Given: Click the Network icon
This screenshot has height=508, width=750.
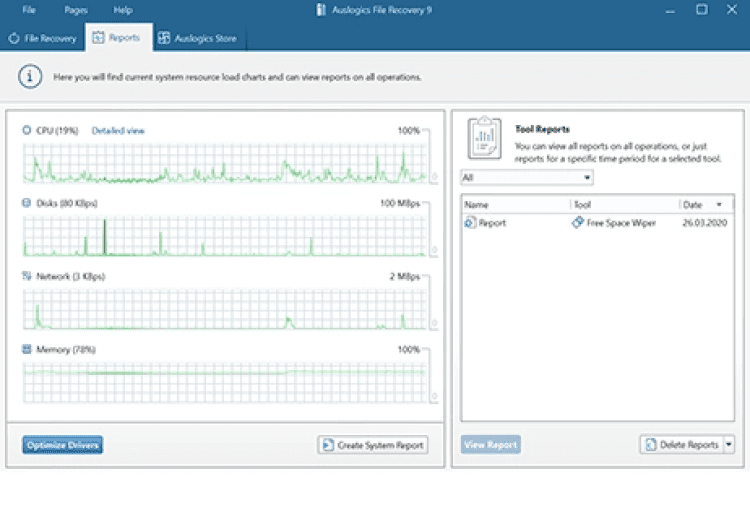Looking at the screenshot, I should [26, 276].
